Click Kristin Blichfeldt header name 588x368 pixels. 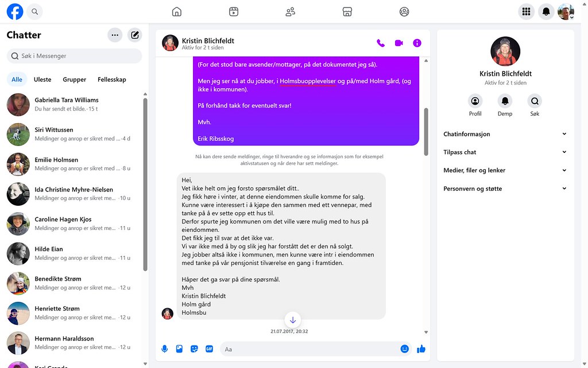click(208, 41)
